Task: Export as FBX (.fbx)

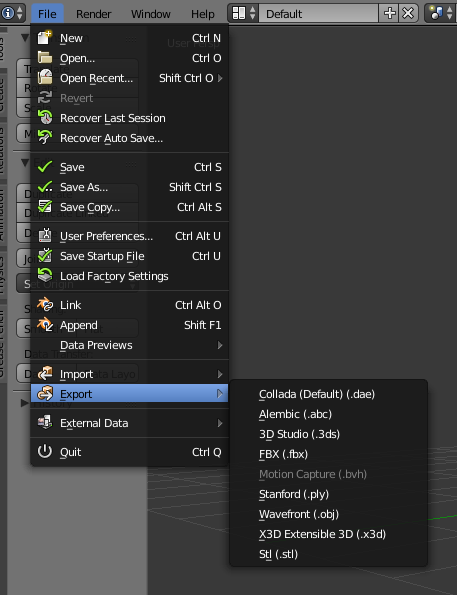Action: [x=328, y=454]
